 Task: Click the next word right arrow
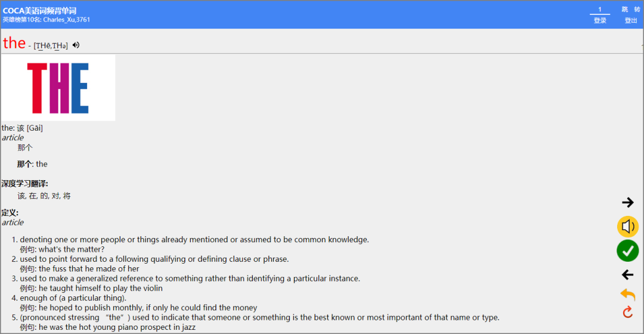click(627, 202)
